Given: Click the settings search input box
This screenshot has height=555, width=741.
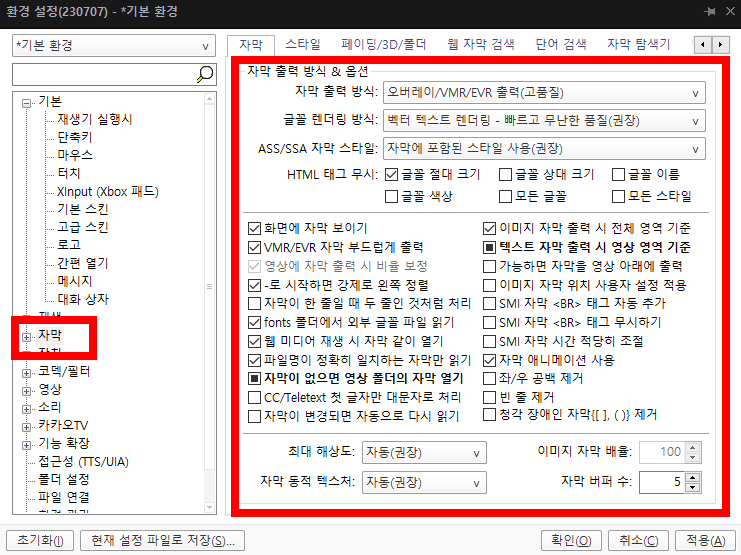Looking at the screenshot, I should [x=104, y=75].
